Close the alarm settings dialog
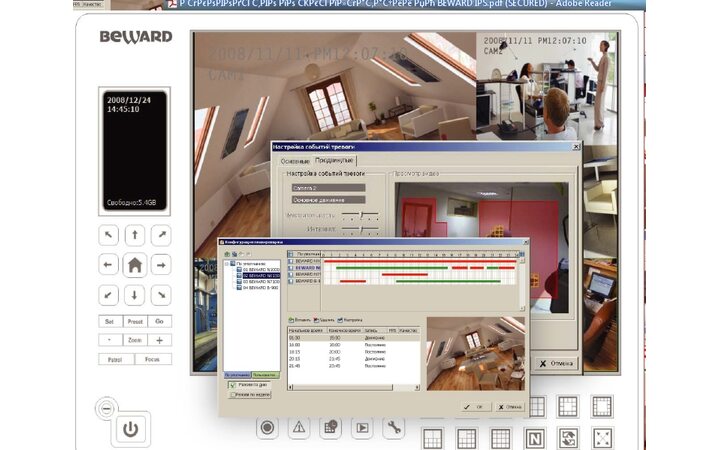720x450 pixels. (x=576, y=147)
